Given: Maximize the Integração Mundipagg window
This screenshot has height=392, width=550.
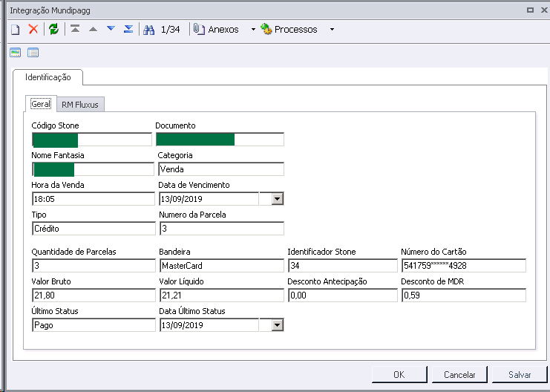Looking at the screenshot, I should point(531,10).
